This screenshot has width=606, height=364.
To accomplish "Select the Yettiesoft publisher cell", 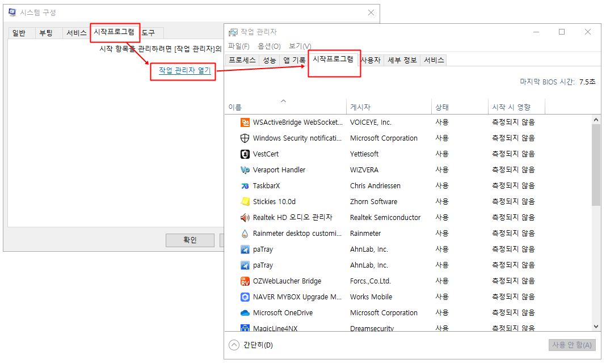I will click(364, 154).
